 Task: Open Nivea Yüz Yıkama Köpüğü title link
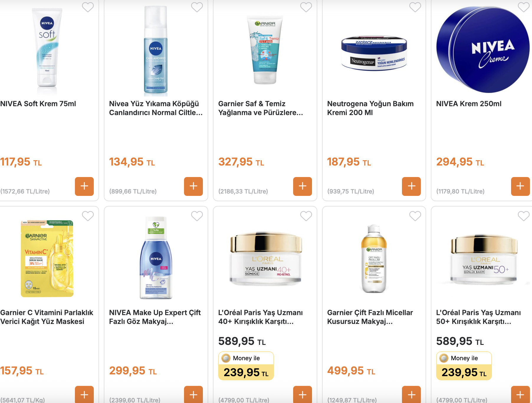tap(156, 108)
